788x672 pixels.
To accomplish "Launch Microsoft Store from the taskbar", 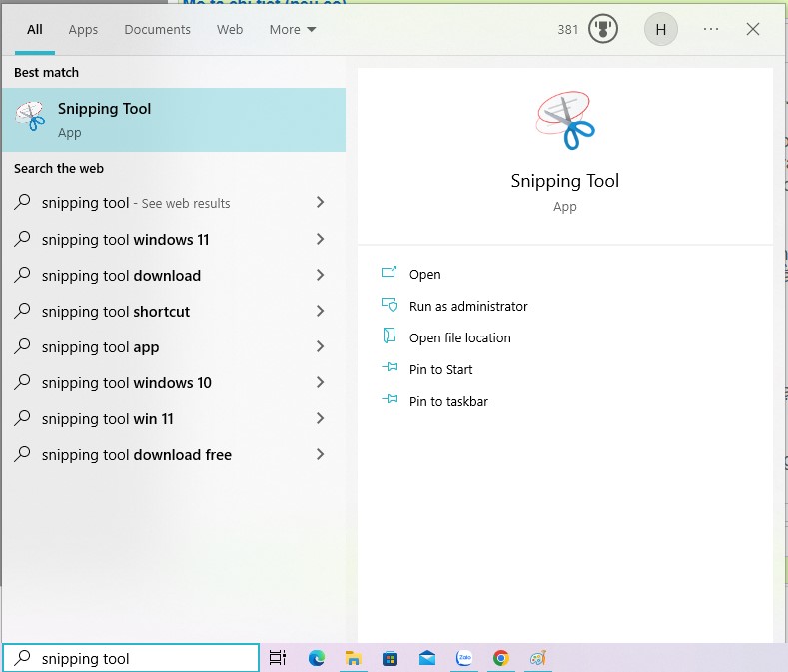I will [x=390, y=658].
